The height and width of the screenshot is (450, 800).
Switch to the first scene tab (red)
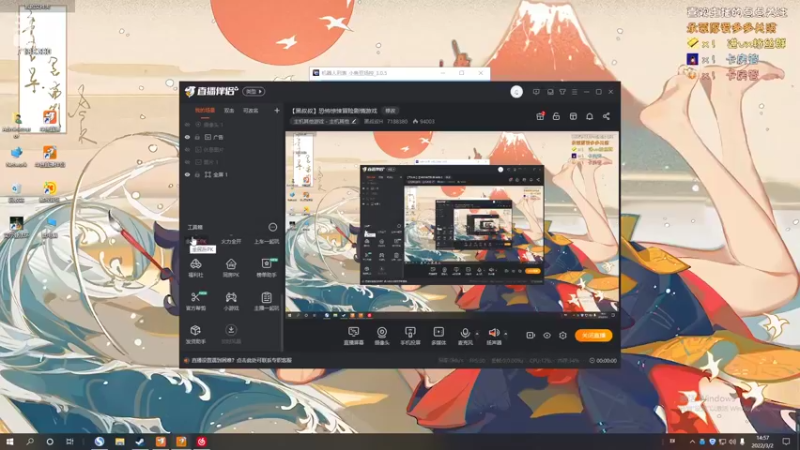pos(205,110)
